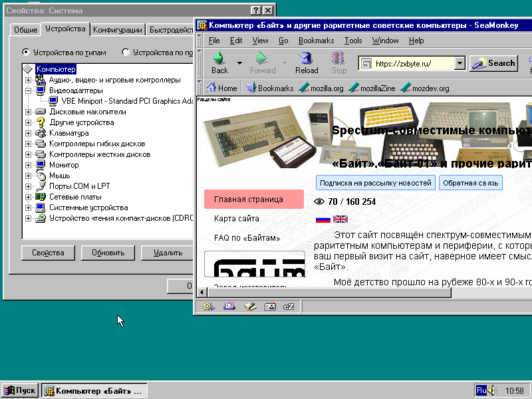Open the URL bar history dropdown
The width and height of the screenshot is (532, 399).
pos(460,63)
